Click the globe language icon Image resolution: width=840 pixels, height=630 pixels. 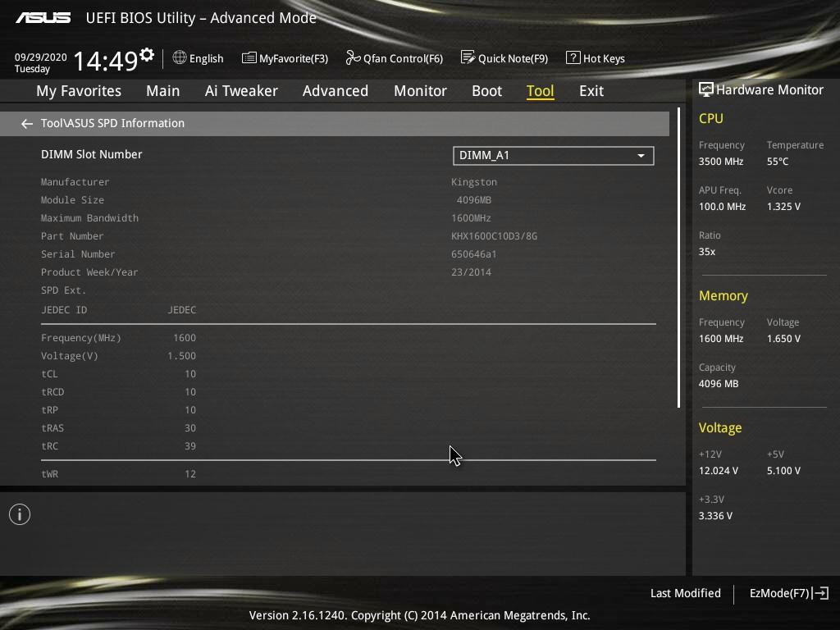click(180, 57)
